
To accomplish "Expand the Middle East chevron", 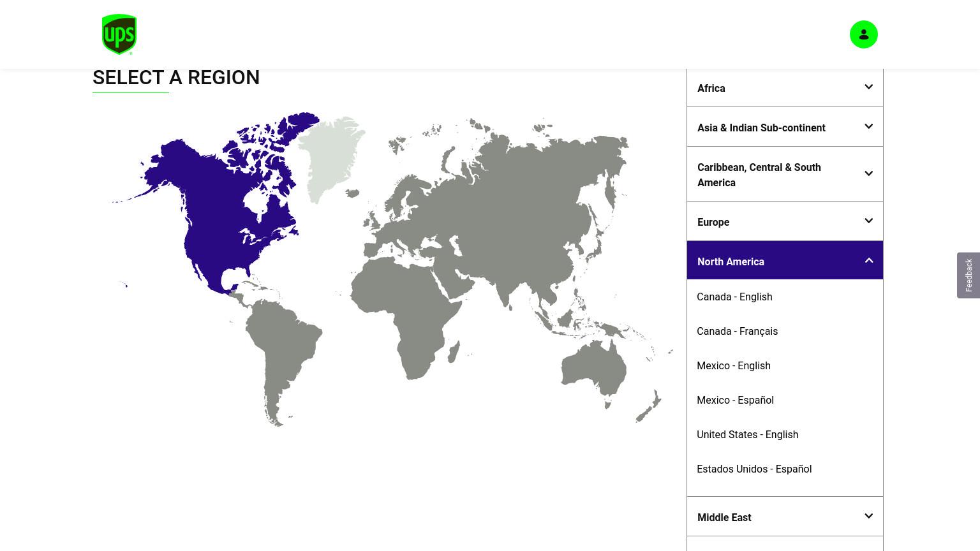I will pos(868,516).
